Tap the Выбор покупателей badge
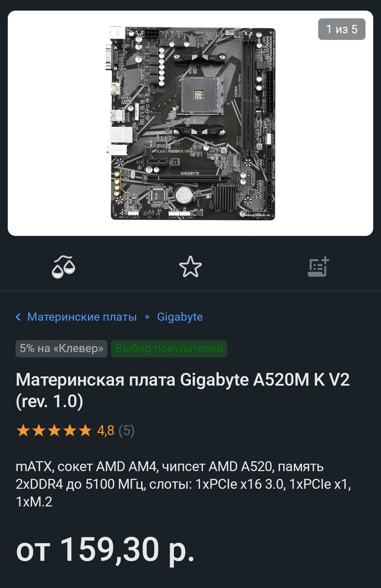Viewport: 381px width, 588px height. click(169, 349)
